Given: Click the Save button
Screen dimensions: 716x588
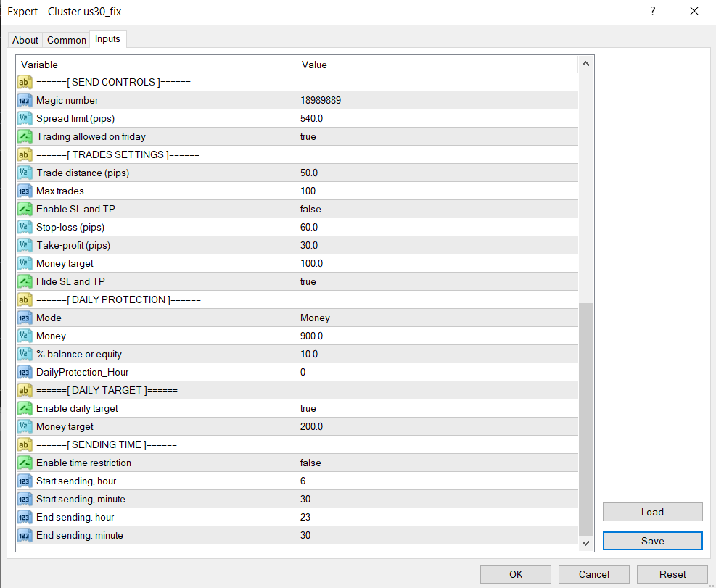Looking at the screenshot, I should [652, 541].
